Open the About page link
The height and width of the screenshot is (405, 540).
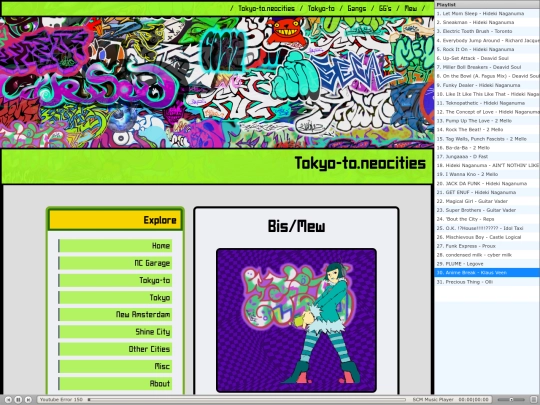tap(115, 383)
